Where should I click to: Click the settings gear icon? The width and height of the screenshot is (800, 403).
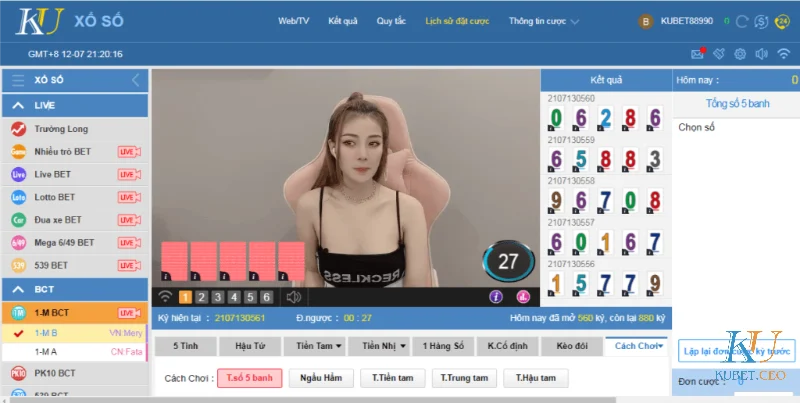click(740, 54)
